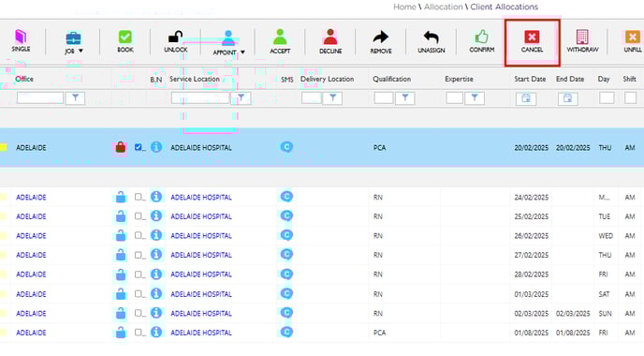Click the Delivery Location filter funnel
The height and width of the screenshot is (356, 644).
(x=332, y=97)
